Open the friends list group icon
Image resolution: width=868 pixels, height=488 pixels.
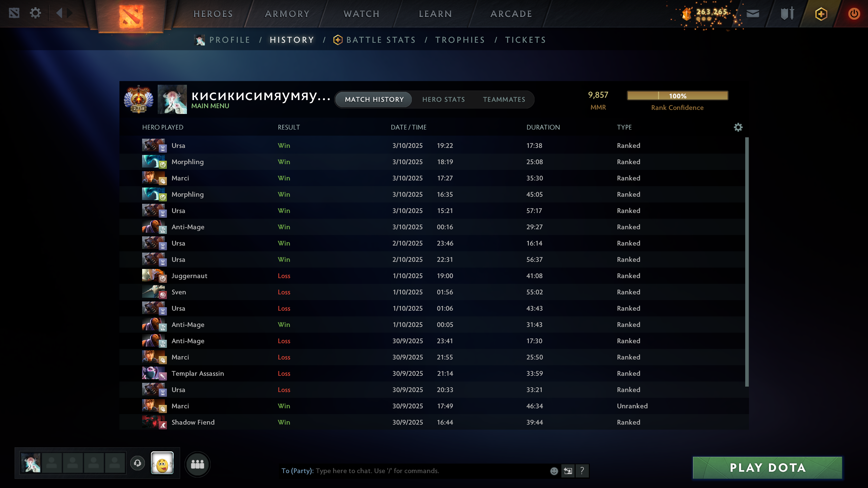[197, 464]
